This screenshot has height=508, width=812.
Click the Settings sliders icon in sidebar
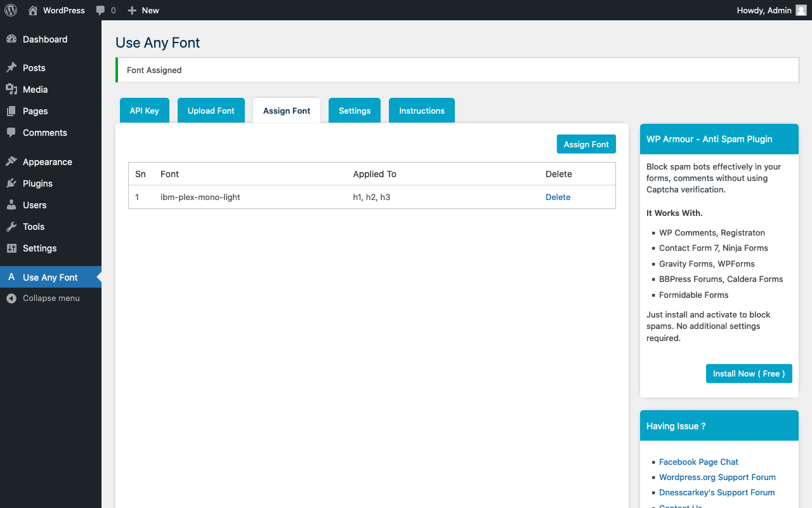(11, 248)
